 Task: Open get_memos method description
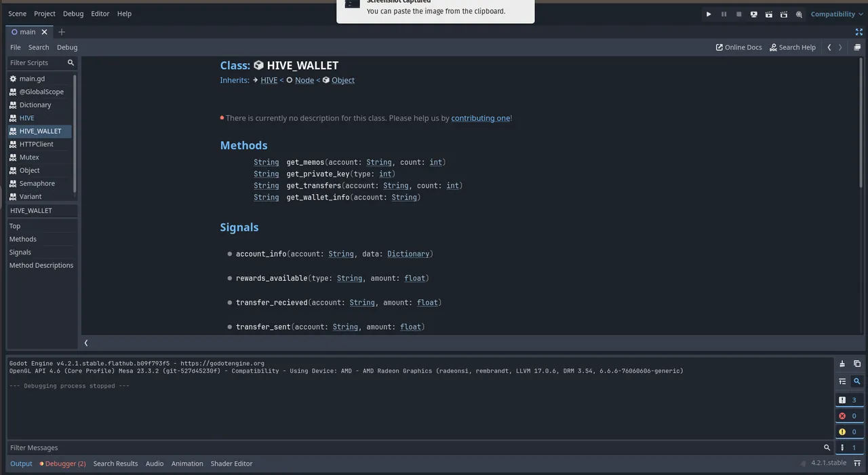click(305, 162)
